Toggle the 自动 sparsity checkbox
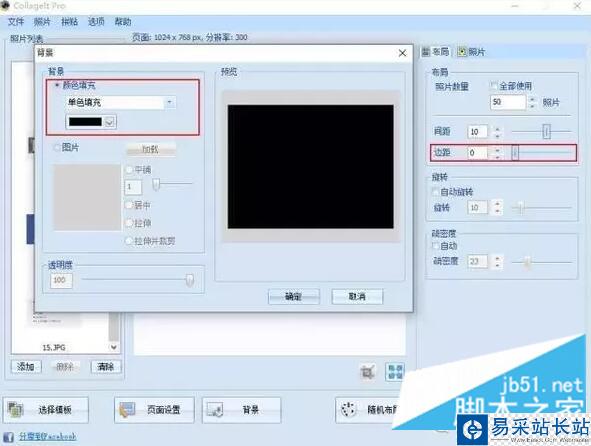 pyautogui.click(x=435, y=246)
